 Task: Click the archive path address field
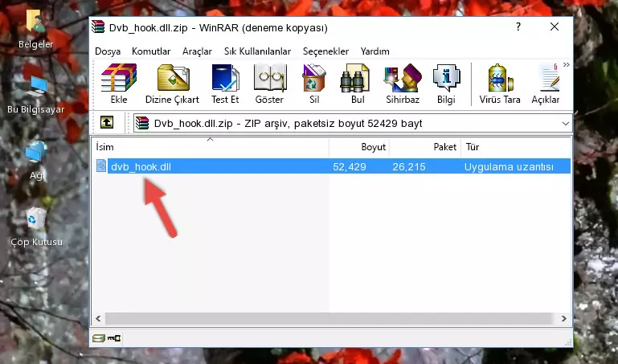pyautogui.click(x=353, y=124)
